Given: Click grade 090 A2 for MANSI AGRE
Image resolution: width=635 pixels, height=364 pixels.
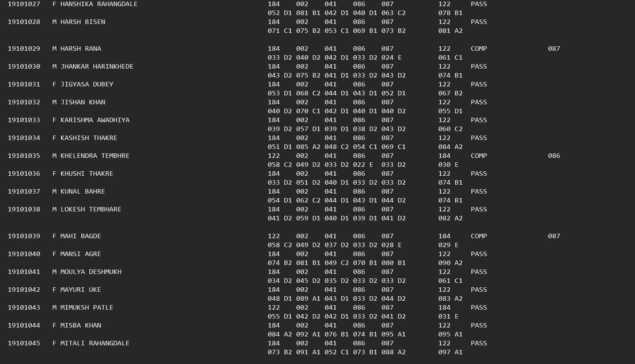Looking at the screenshot, I should (x=451, y=263).
